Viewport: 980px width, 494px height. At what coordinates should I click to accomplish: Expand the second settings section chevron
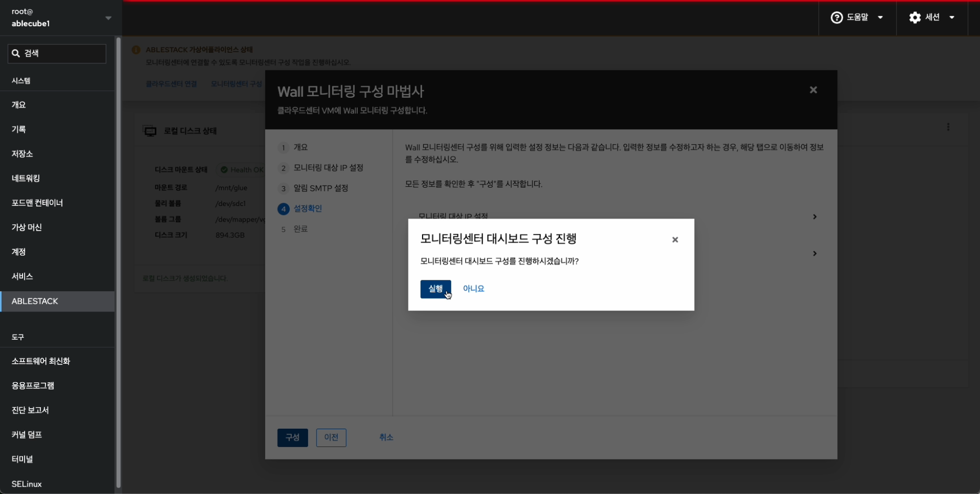[814, 254]
